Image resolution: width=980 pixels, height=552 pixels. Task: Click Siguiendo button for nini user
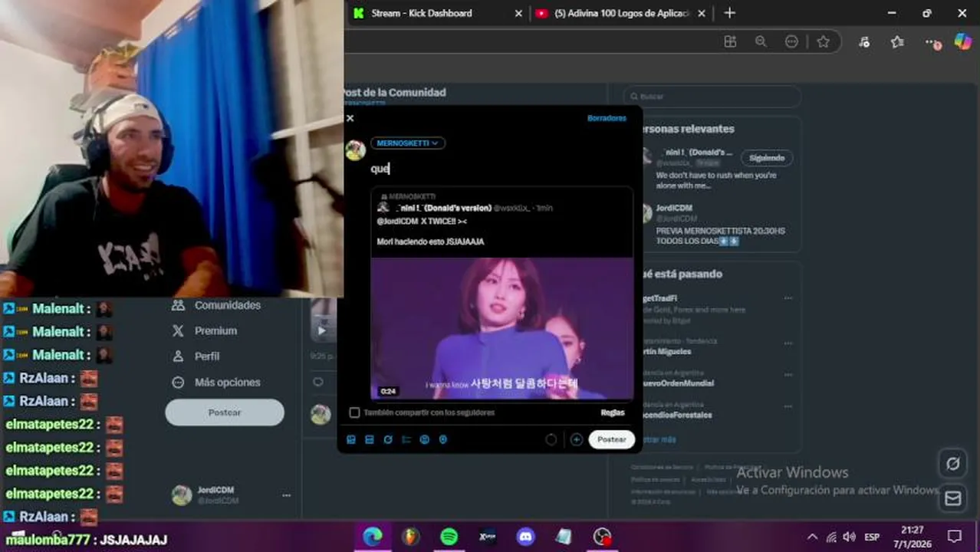[767, 158]
